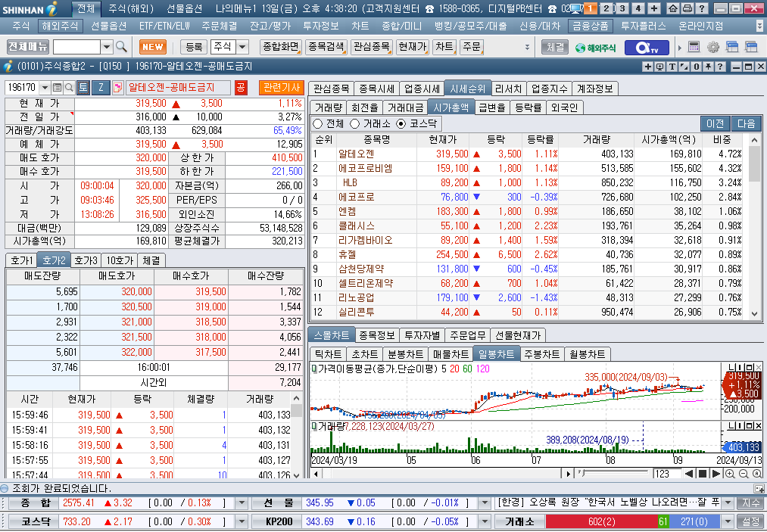Click the 종목검색 toolbar button
The width and height of the screenshot is (767, 532).
(x=327, y=47)
